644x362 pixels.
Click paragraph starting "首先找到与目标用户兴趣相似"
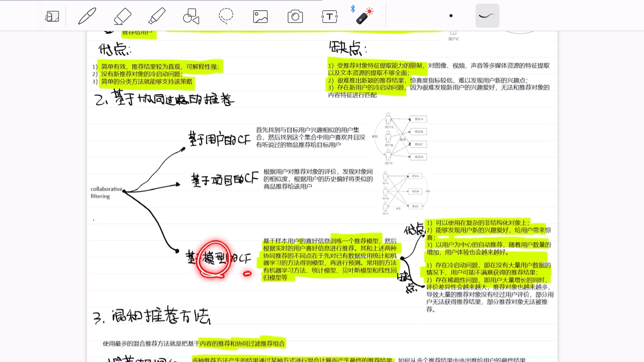311,137
